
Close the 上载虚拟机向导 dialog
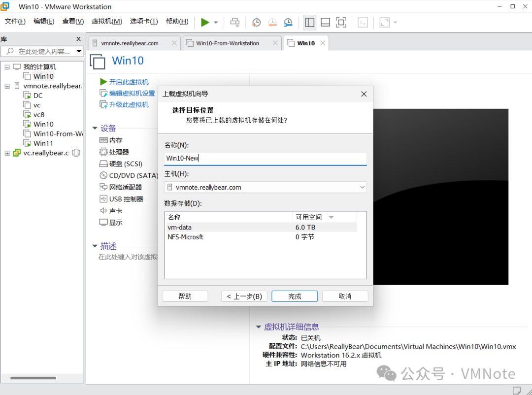pos(364,94)
